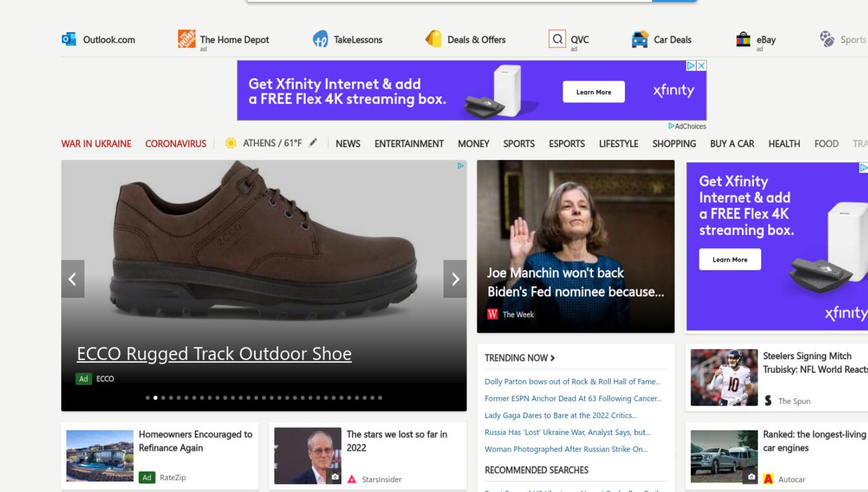
Task: Open the FOOD tab
Action: 826,143
